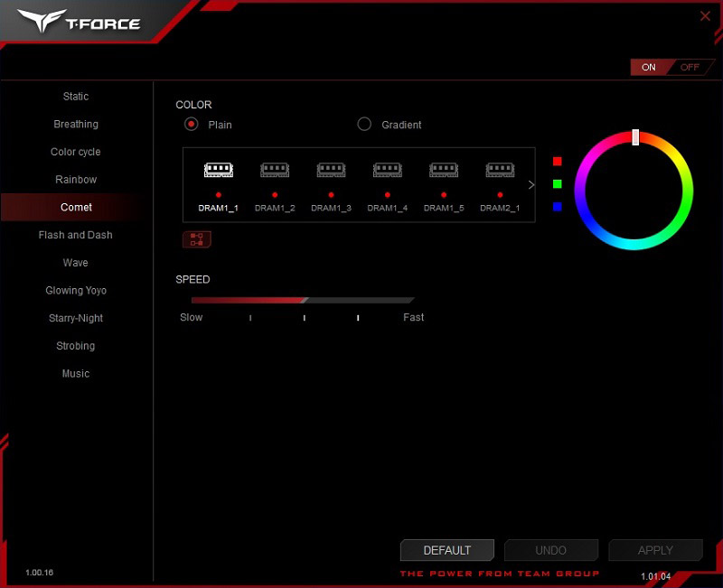Viewport: 723px width, 588px height.
Task: Select the DRAM1_4 memory module icon
Action: 388,170
